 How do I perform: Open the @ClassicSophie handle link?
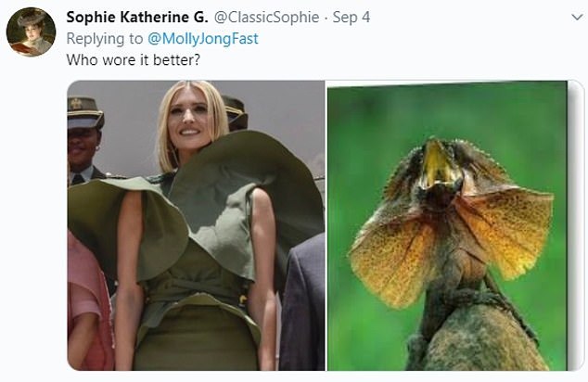(x=266, y=18)
